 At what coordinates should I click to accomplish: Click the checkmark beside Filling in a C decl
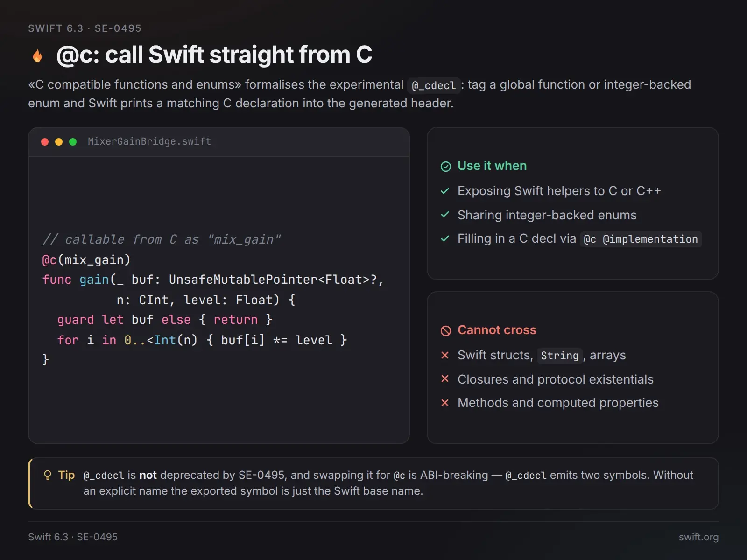(x=445, y=238)
